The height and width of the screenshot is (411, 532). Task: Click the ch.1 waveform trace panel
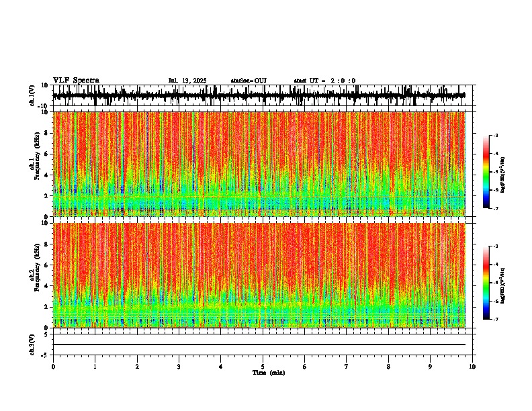pyautogui.click(x=263, y=95)
